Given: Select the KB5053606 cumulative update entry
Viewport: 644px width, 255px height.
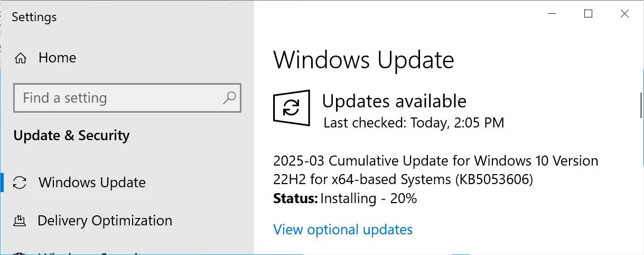Looking at the screenshot, I should pyautogui.click(x=435, y=170).
